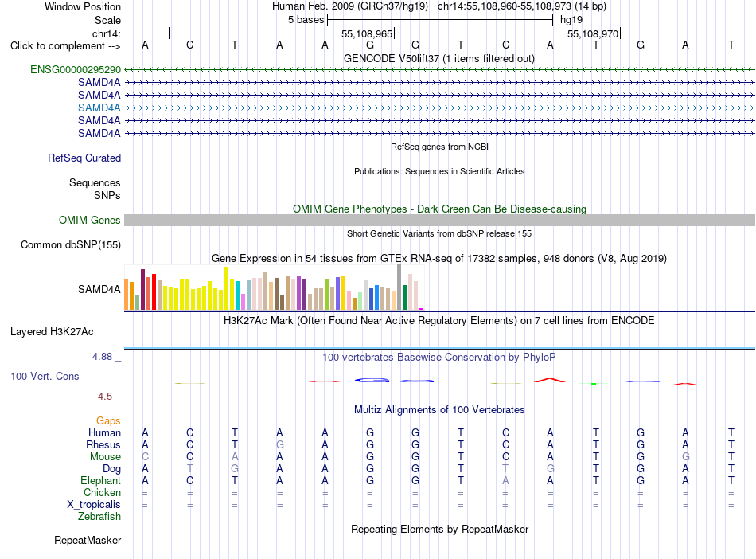Open Common dbSNP(155) track label
Screen dimensions: 756x559
[70, 245]
